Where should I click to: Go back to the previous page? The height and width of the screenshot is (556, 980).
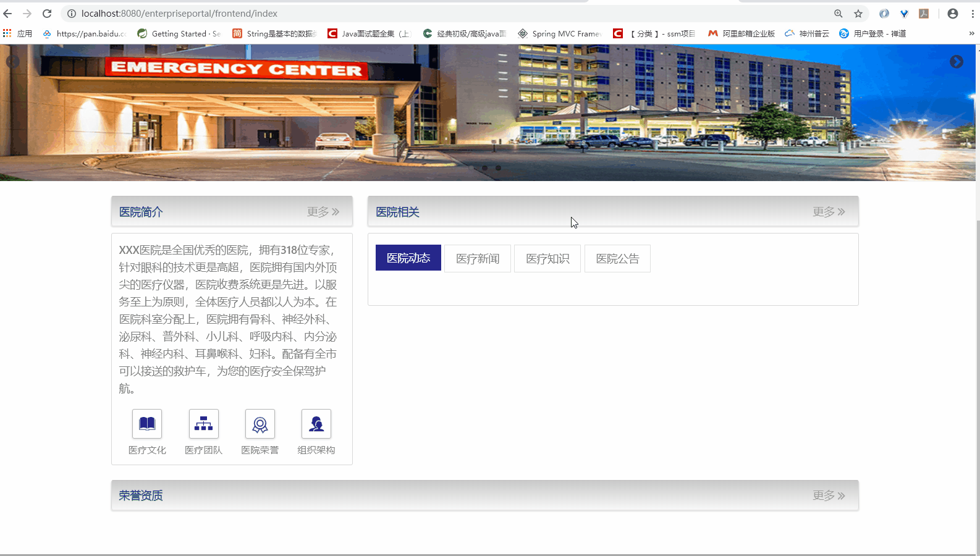pos(8,14)
